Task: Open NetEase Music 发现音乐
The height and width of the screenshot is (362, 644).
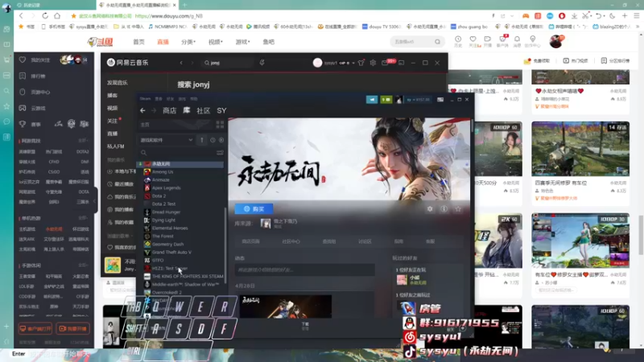Action: pyautogui.click(x=118, y=83)
